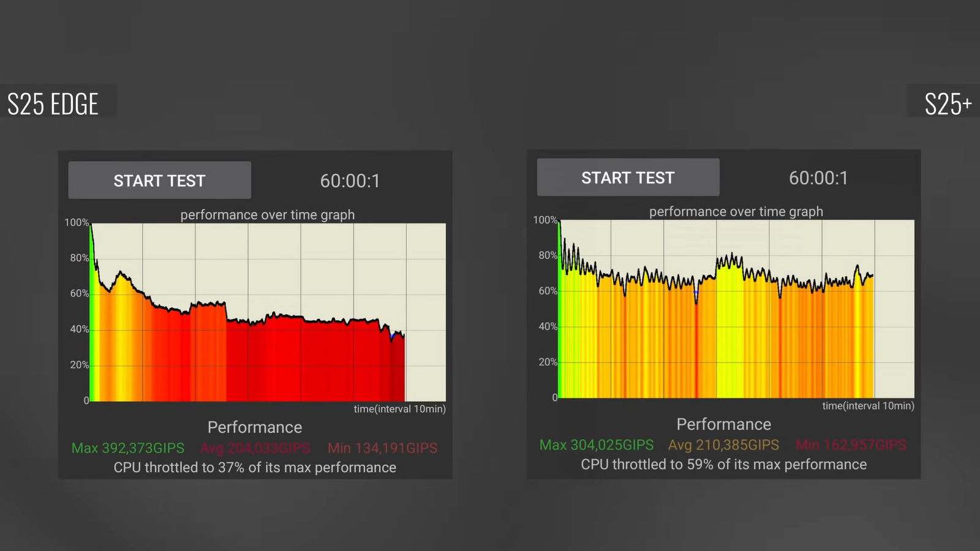Click START TEST in the S25+ panel
Viewport: 980px width, 551px height.
[628, 178]
